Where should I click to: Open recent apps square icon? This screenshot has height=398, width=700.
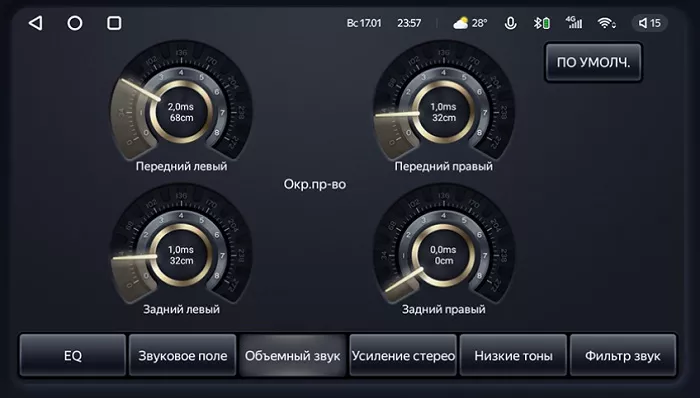[x=114, y=23]
